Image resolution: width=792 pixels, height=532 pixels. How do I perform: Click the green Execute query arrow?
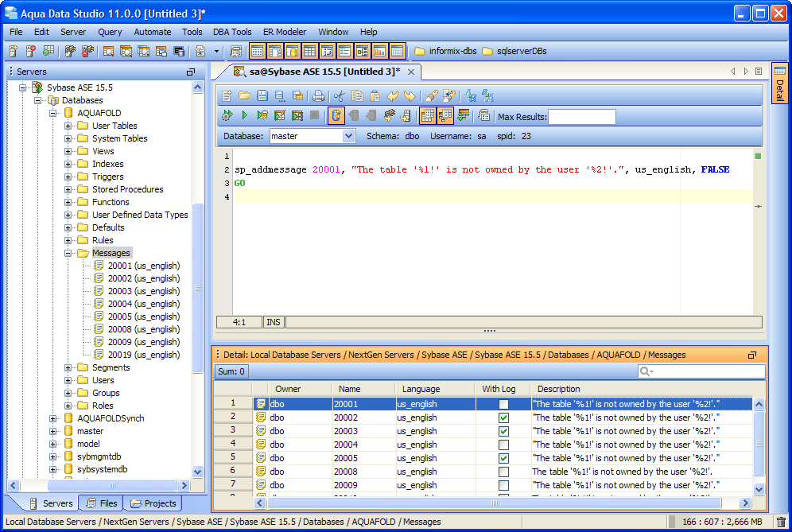(x=244, y=116)
